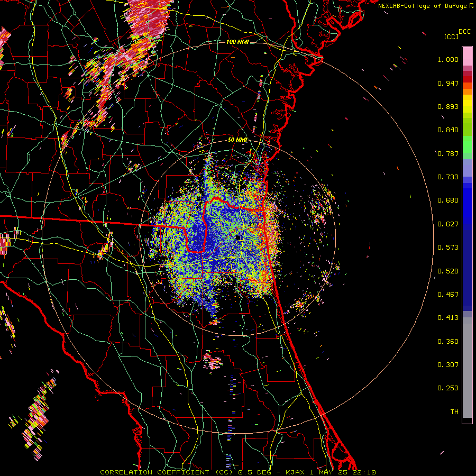This screenshot has width=476, height=476.
Task: Click the 50 NMI range ring label
Action: [237, 140]
